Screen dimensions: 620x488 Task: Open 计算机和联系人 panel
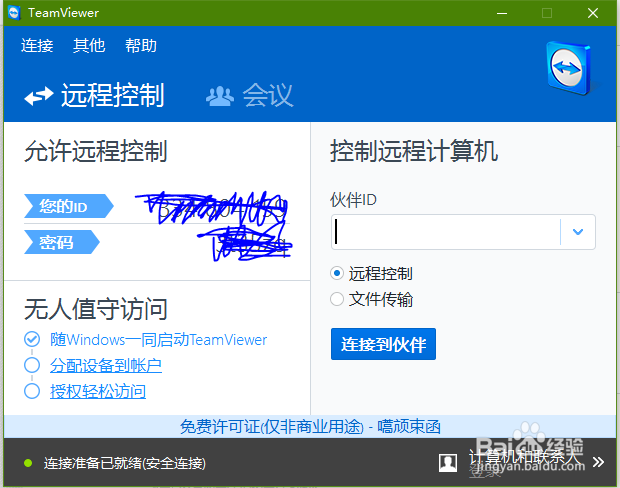526,458
